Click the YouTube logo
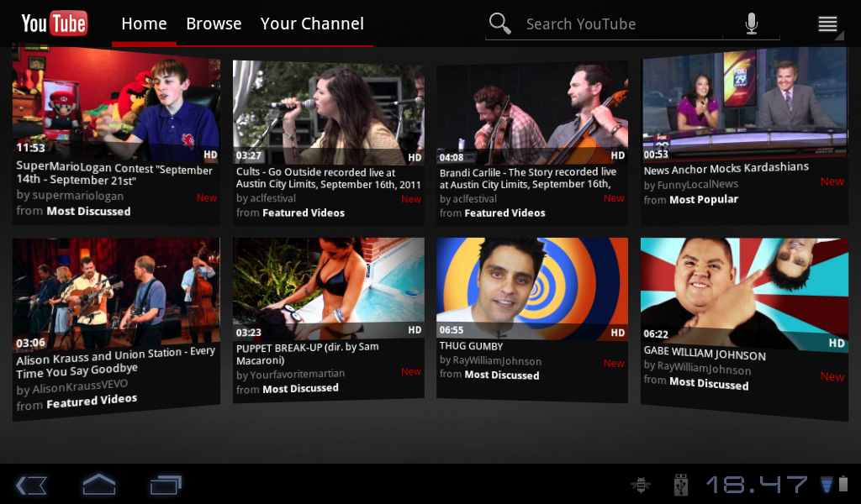861x504 pixels. point(54,24)
